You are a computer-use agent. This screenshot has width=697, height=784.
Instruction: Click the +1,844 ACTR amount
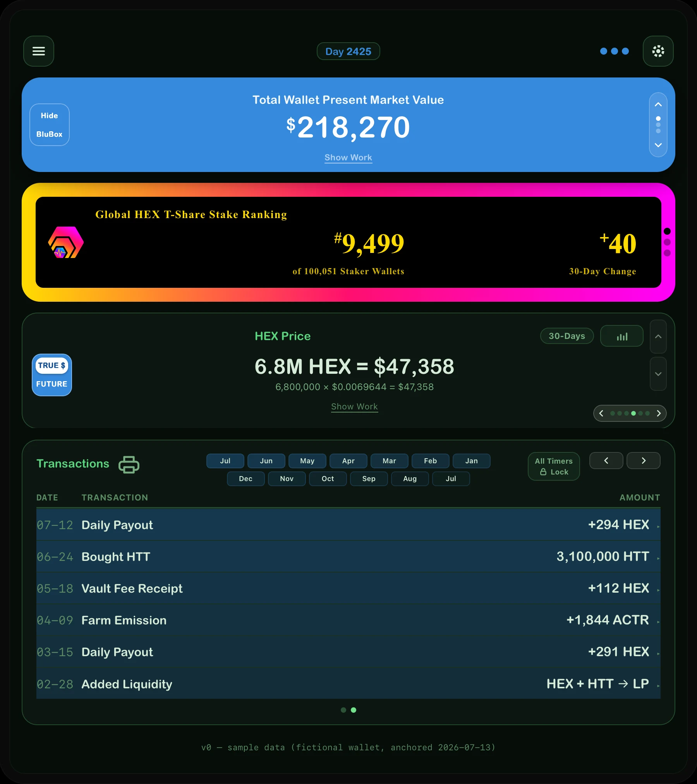coord(608,620)
